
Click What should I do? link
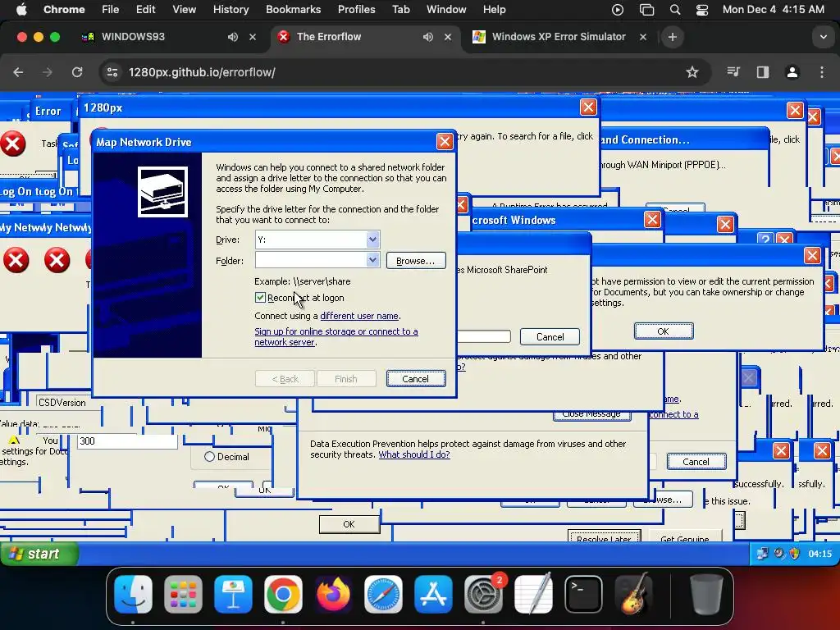[x=414, y=454]
